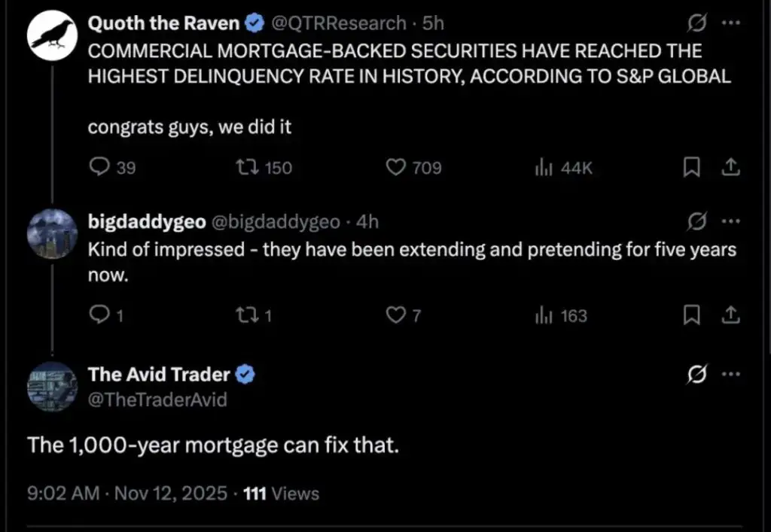View analytics for bigdaddygeo's 163 views reply

coord(541,316)
